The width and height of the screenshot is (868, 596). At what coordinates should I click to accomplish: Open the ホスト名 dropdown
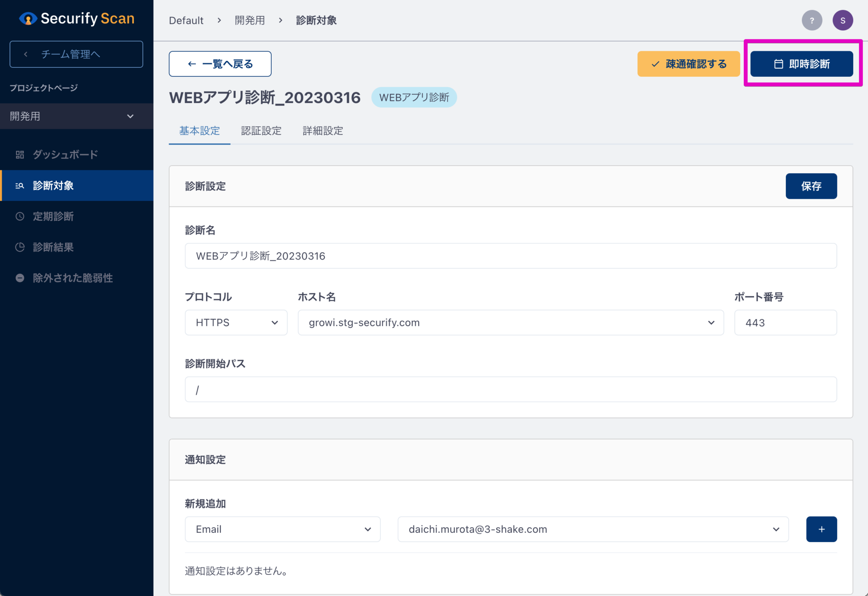pyautogui.click(x=711, y=322)
